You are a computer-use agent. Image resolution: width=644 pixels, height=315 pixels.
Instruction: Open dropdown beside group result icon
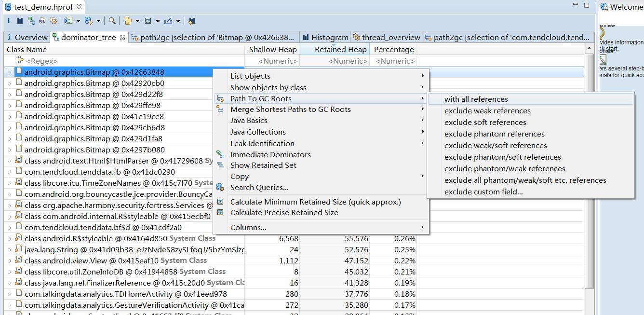pyautogui.click(x=137, y=21)
